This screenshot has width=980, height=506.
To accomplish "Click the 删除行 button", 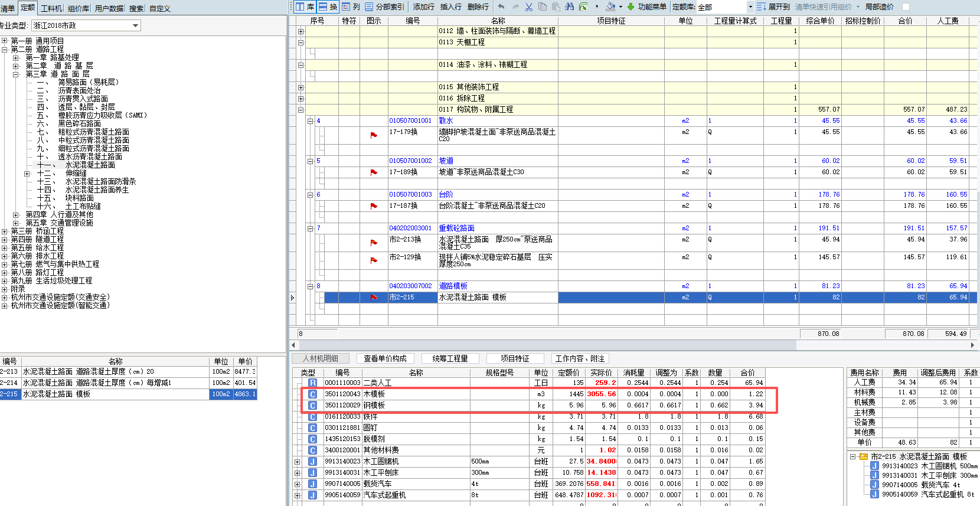I will tap(478, 7).
